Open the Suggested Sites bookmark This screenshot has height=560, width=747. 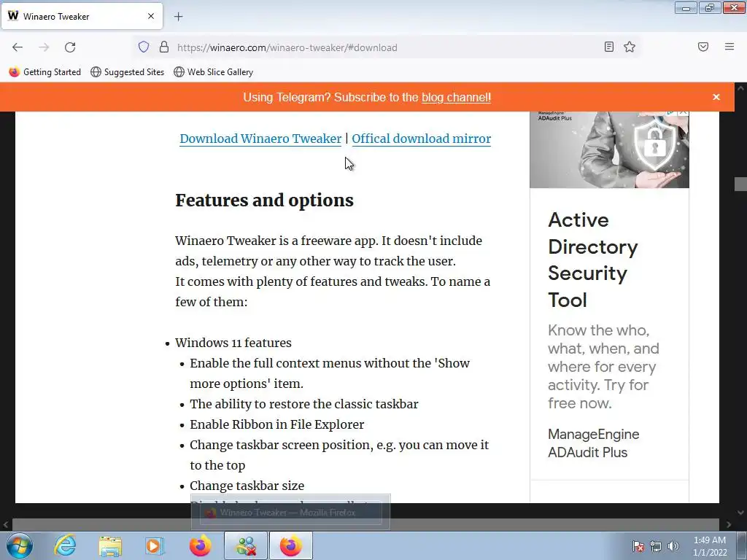(x=127, y=72)
